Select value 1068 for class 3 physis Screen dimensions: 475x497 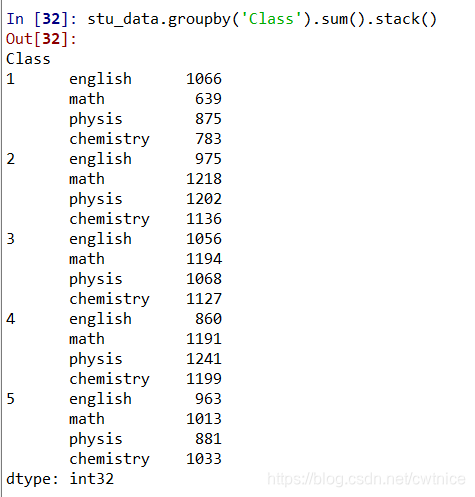coord(204,279)
